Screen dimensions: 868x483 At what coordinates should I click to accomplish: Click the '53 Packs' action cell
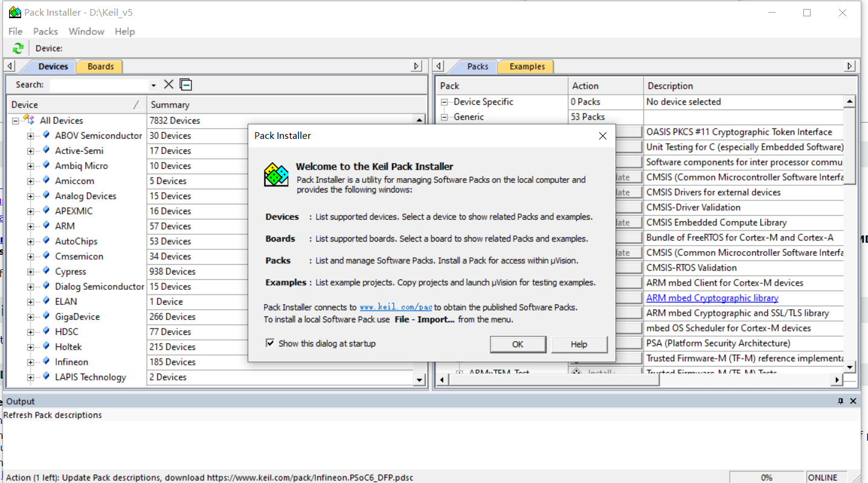[588, 117]
